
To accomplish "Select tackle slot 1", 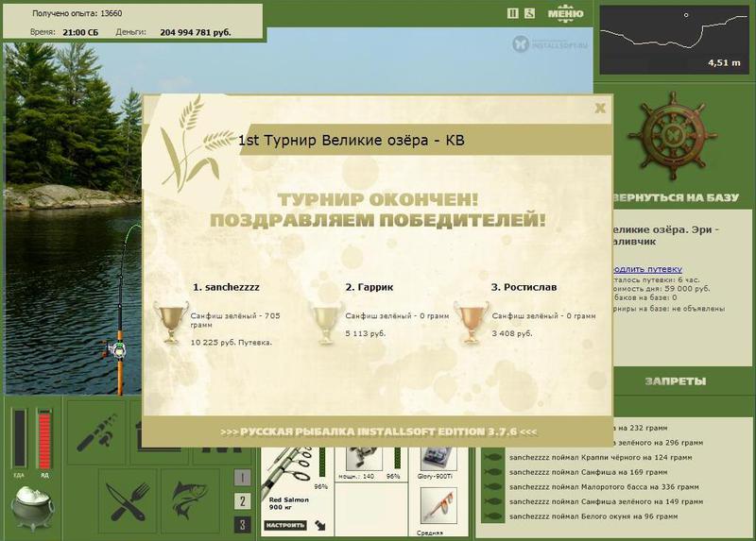I will (x=242, y=478).
